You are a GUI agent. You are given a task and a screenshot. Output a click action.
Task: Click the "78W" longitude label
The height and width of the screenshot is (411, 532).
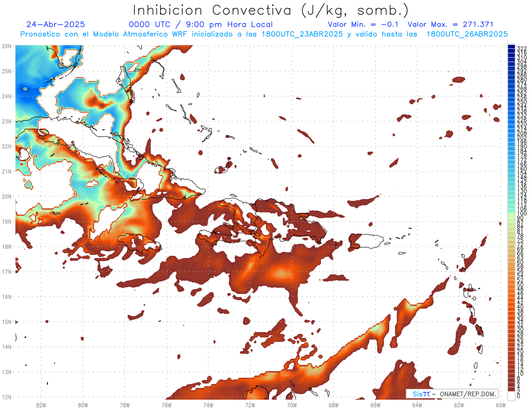(x=125, y=405)
